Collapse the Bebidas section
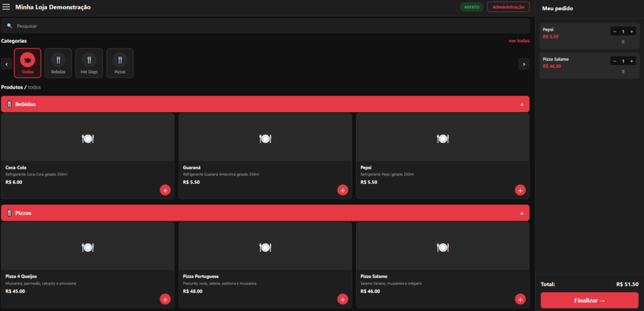The height and width of the screenshot is (311, 644). coord(521,104)
